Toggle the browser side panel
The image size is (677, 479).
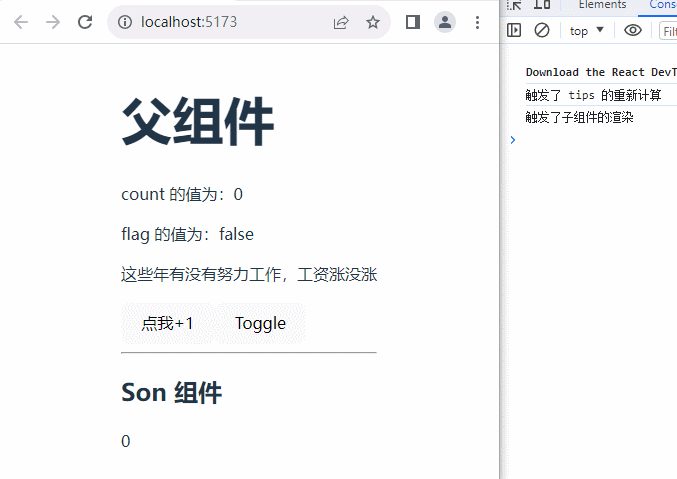[x=413, y=22]
